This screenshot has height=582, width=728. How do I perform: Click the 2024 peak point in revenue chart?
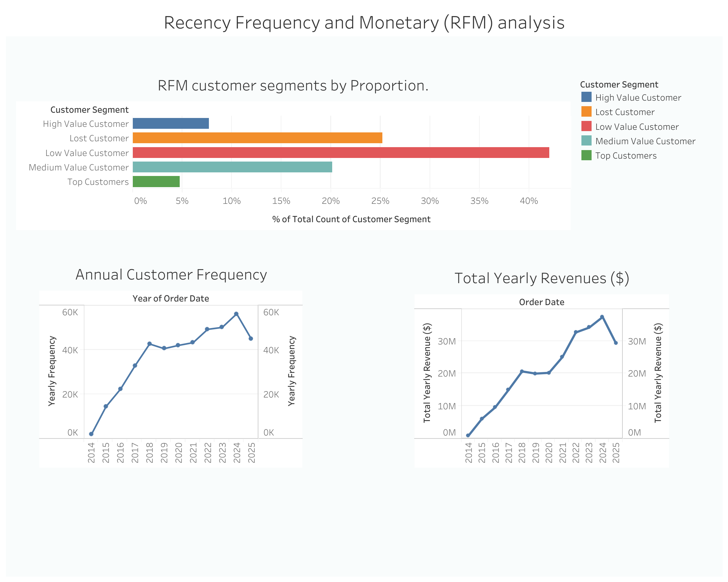(602, 317)
